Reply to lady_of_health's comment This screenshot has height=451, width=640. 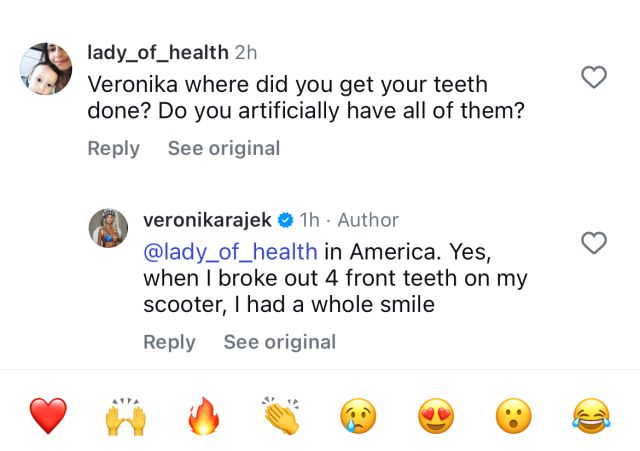[114, 149]
